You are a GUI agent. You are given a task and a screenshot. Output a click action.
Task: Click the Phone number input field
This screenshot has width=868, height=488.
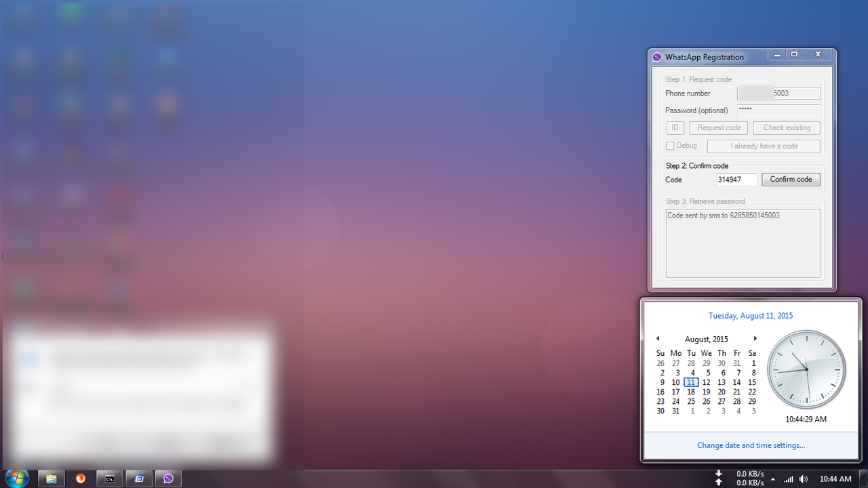(778, 94)
